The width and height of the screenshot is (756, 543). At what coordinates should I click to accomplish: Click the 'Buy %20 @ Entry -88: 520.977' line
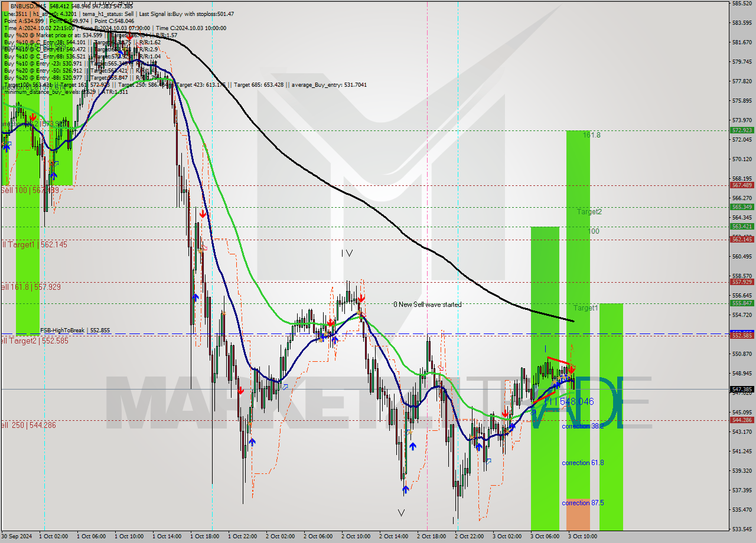[x=43, y=77]
